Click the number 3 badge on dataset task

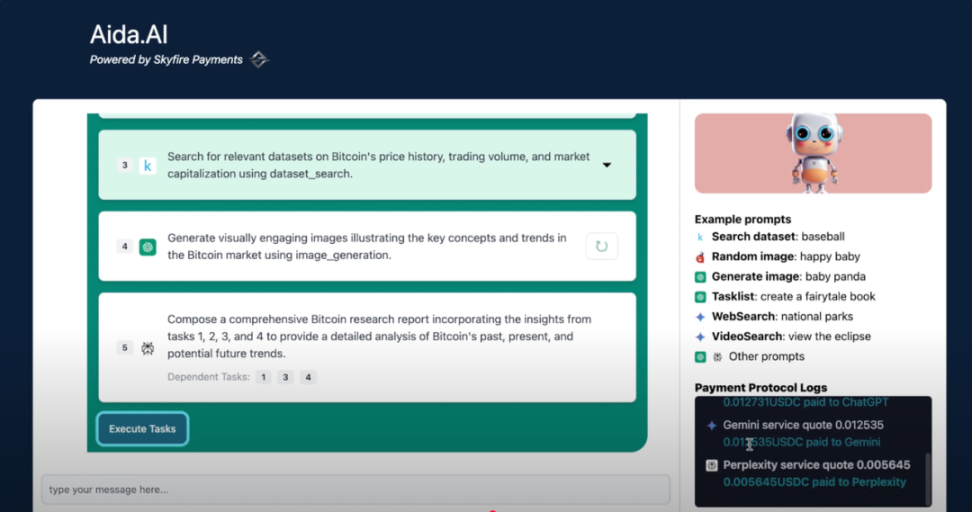tap(125, 166)
